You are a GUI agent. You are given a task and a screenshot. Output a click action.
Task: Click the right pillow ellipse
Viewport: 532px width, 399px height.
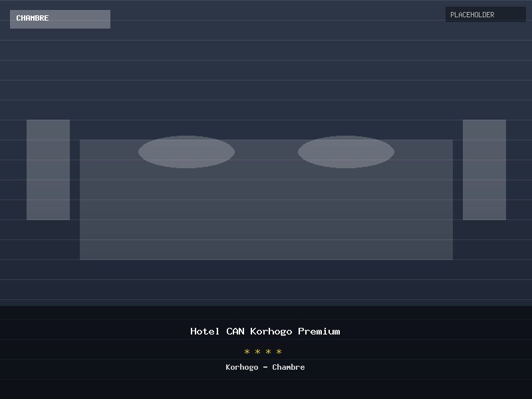tap(346, 152)
